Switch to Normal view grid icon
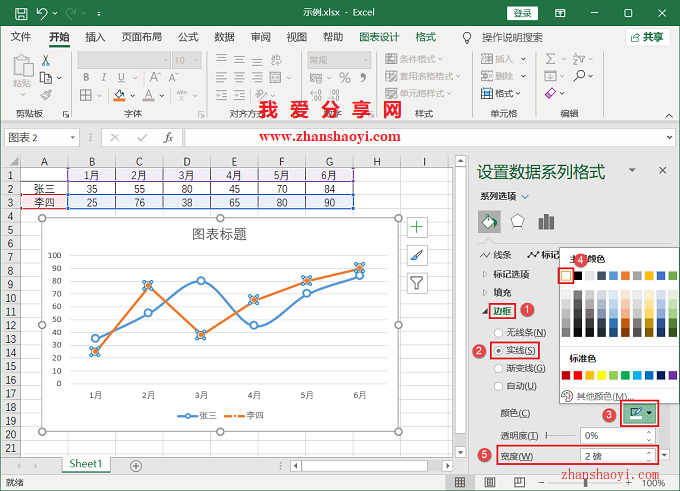 click(x=460, y=482)
